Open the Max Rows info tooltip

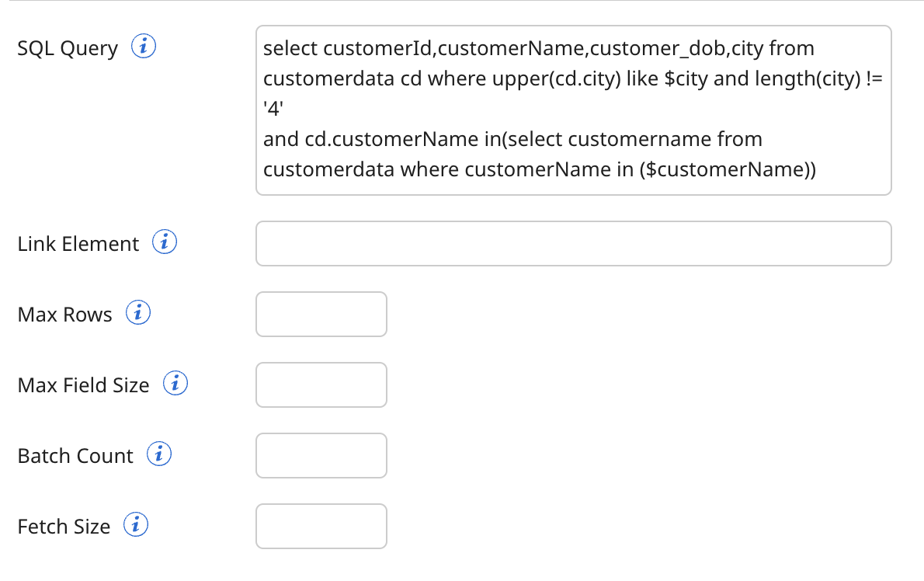[138, 312]
